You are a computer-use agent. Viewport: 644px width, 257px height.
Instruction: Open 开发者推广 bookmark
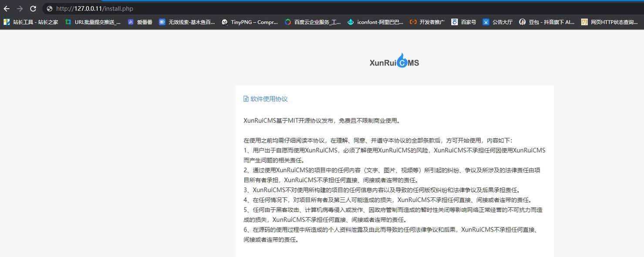(x=427, y=22)
